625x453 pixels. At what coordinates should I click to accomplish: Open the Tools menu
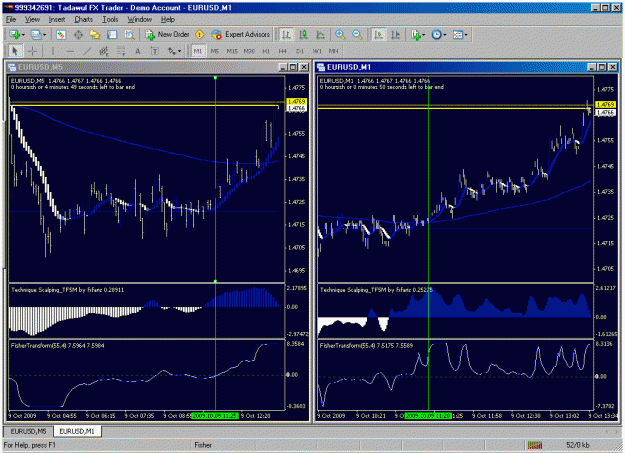pyautogui.click(x=110, y=20)
